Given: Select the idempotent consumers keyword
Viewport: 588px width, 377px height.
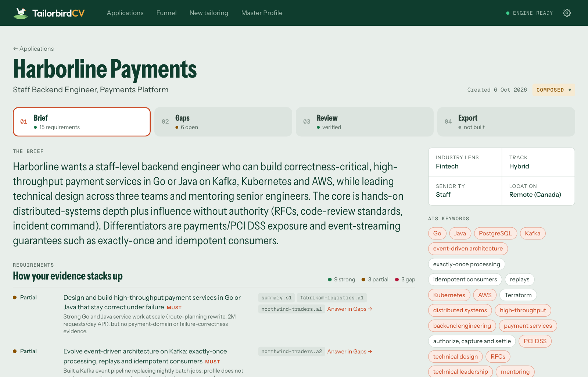Looking at the screenshot, I should pos(465,280).
